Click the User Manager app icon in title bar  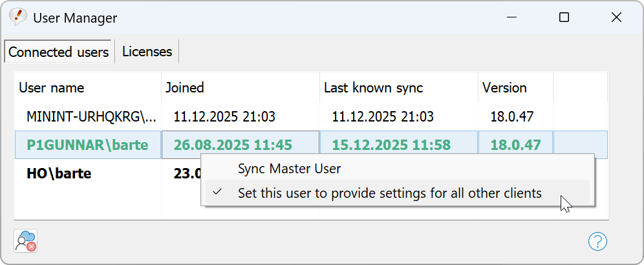click(17, 17)
